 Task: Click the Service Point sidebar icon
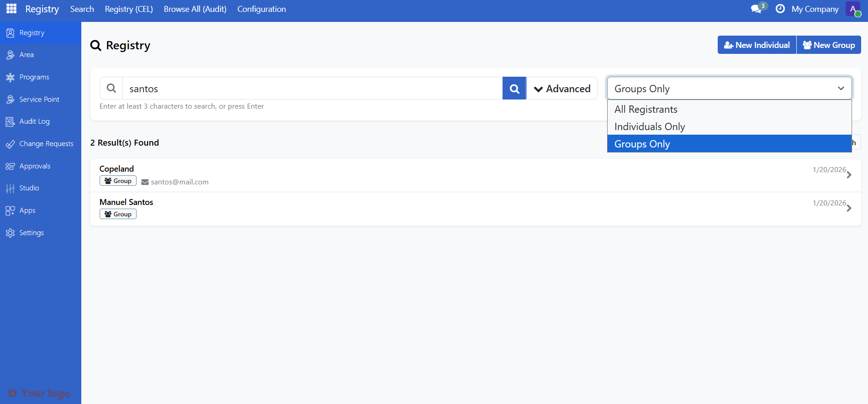coord(10,100)
